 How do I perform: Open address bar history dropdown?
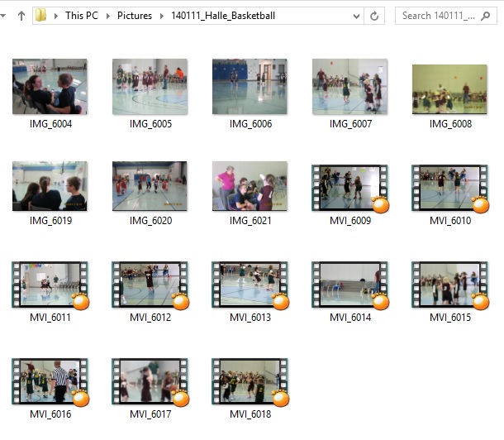356,16
